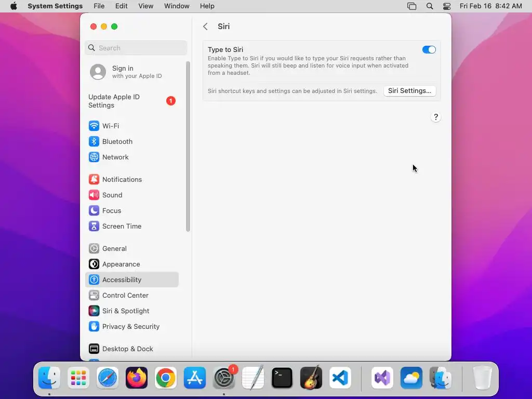Select Sign in with your Apple ID
Image resolution: width=532 pixels, height=399 pixels.
pos(132,72)
